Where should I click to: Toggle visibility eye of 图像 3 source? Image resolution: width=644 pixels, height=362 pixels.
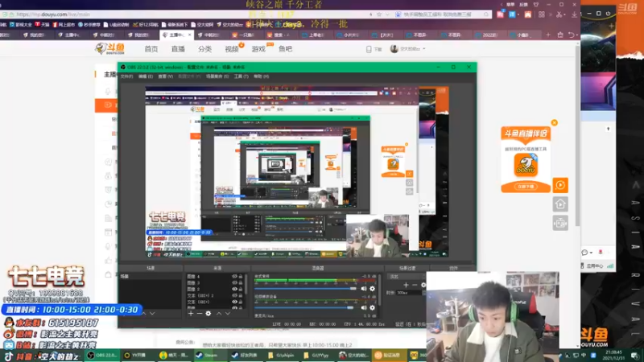[x=234, y=283]
